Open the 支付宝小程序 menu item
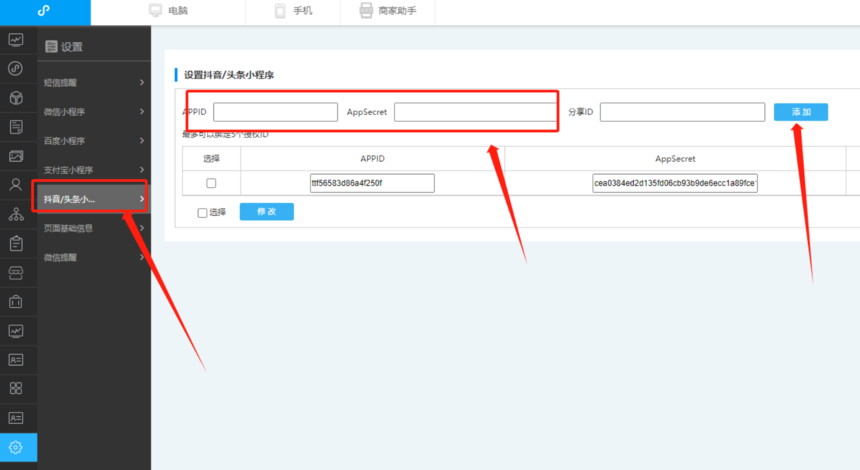Image resolution: width=860 pixels, height=470 pixels. click(x=69, y=170)
